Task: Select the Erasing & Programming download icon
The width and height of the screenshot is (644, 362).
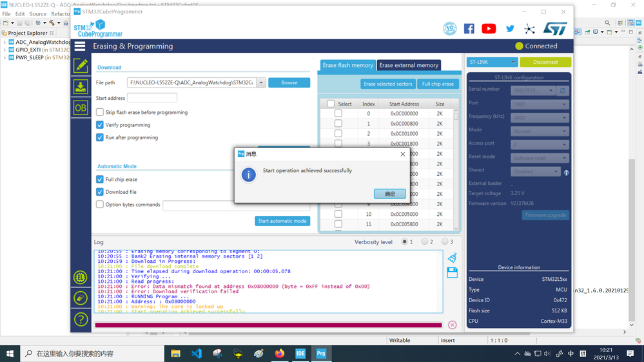Action: pyautogui.click(x=81, y=86)
